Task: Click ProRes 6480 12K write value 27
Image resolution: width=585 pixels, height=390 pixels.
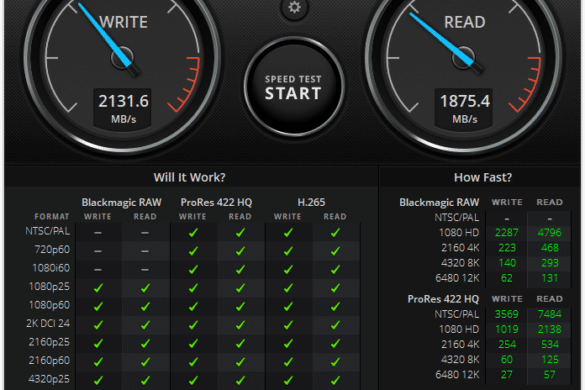Action: (x=507, y=375)
